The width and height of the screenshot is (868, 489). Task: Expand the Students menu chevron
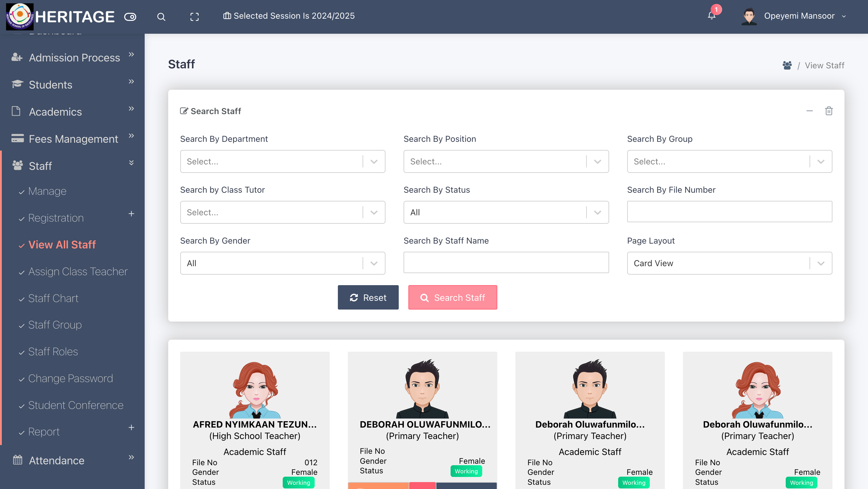[x=131, y=81]
